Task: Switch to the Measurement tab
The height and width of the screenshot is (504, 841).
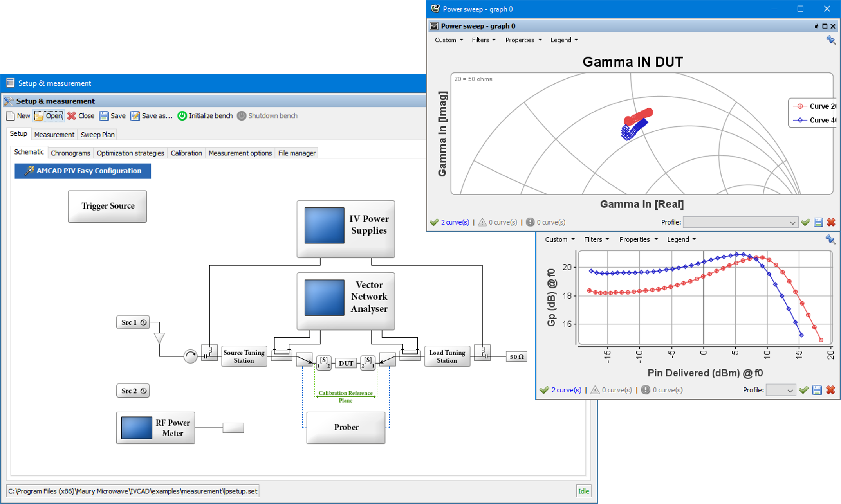Action: coord(54,135)
